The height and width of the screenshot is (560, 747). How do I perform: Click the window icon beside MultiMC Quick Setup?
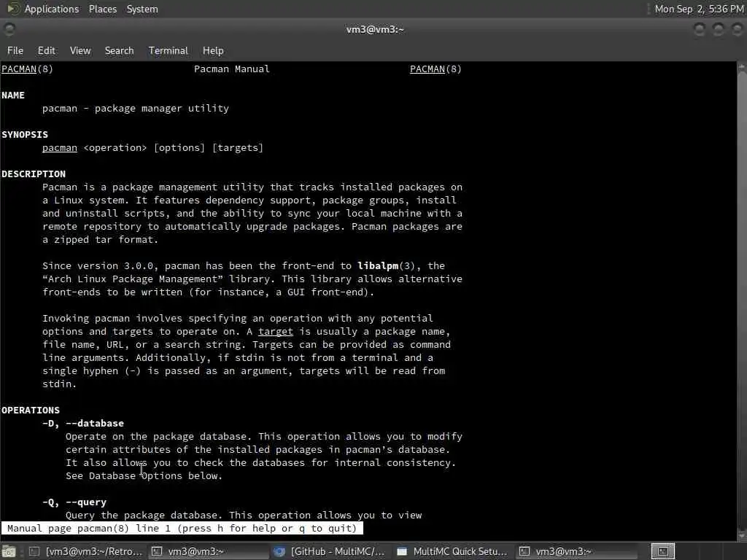click(x=402, y=551)
